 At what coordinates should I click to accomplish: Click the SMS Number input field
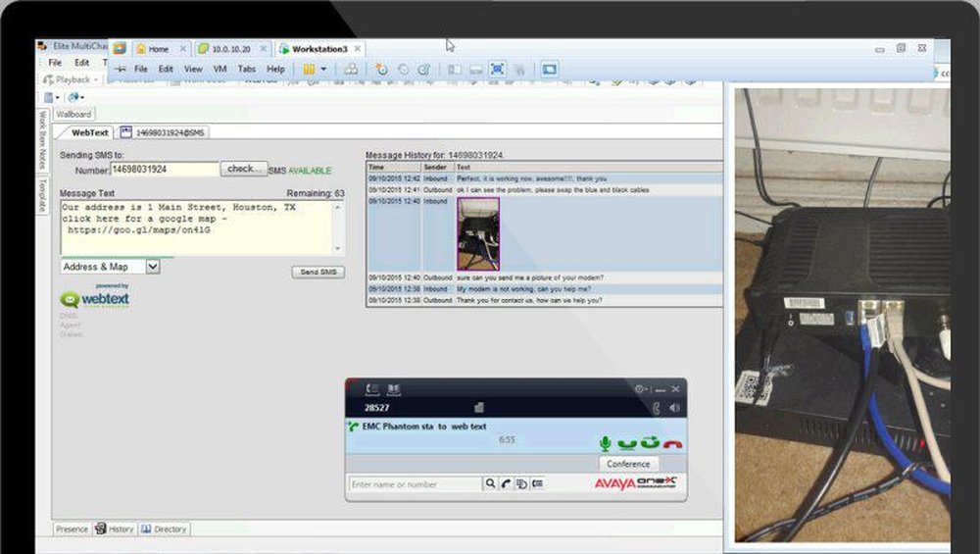click(165, 170)
